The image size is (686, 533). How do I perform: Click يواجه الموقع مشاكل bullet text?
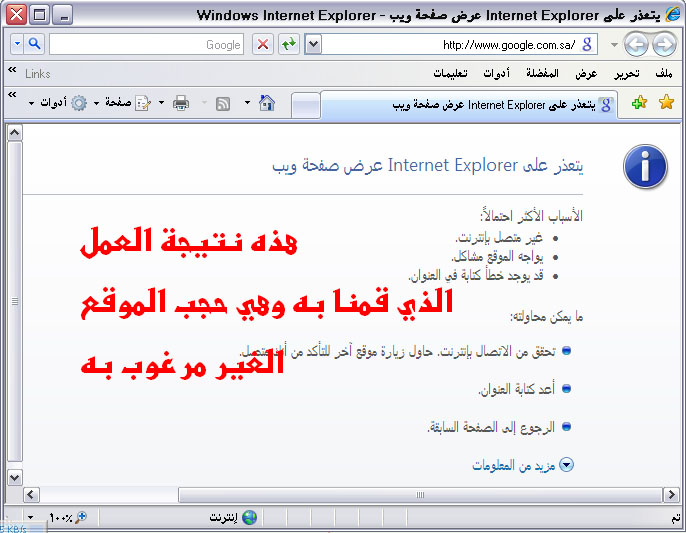(497, 257)
